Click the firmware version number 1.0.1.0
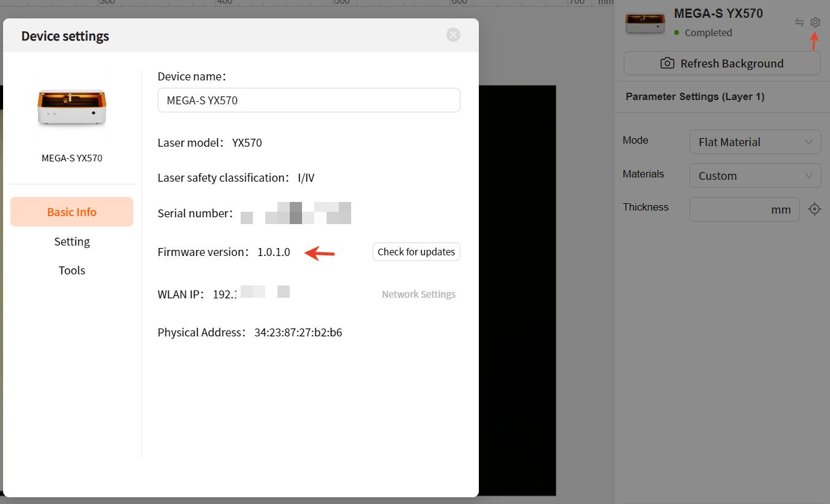This screenshot has width=830, height=504. 274,252
